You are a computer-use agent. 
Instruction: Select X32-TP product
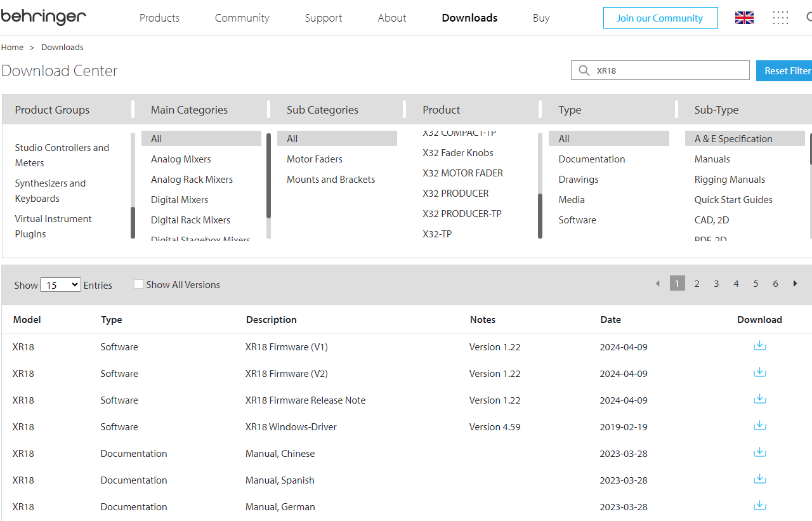[437, 234]
